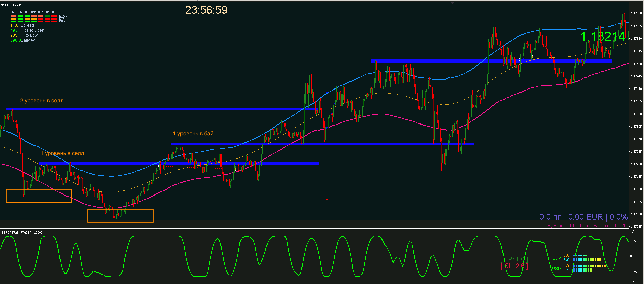Image resolution: width=644 pixels, height=284 pixels.
Task: Select the '2 уровень в селл' text label
Action: coord(42,101)
